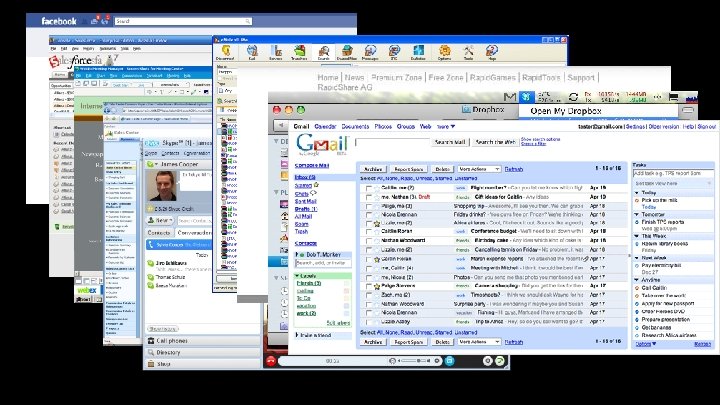Open the Tools icon in eMule toolbar
Image resolution: width=720 pixels, height=405 pixels.
click(468, 51)
